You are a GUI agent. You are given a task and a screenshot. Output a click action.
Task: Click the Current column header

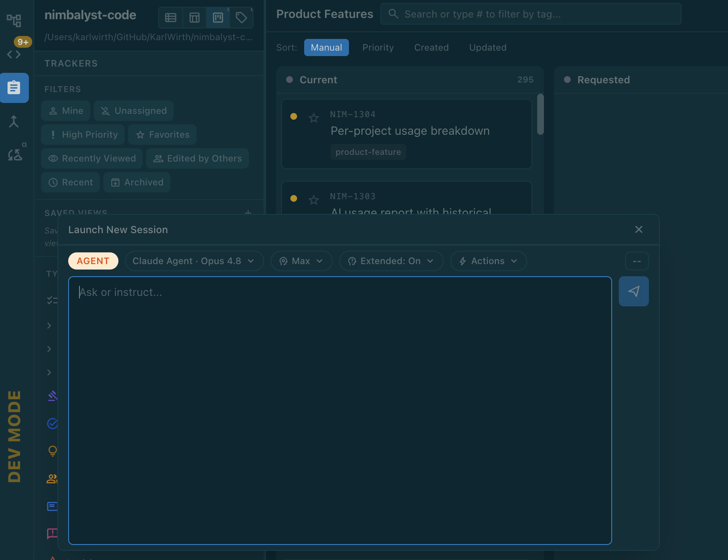pyautogui.click(x=410, y=80)
